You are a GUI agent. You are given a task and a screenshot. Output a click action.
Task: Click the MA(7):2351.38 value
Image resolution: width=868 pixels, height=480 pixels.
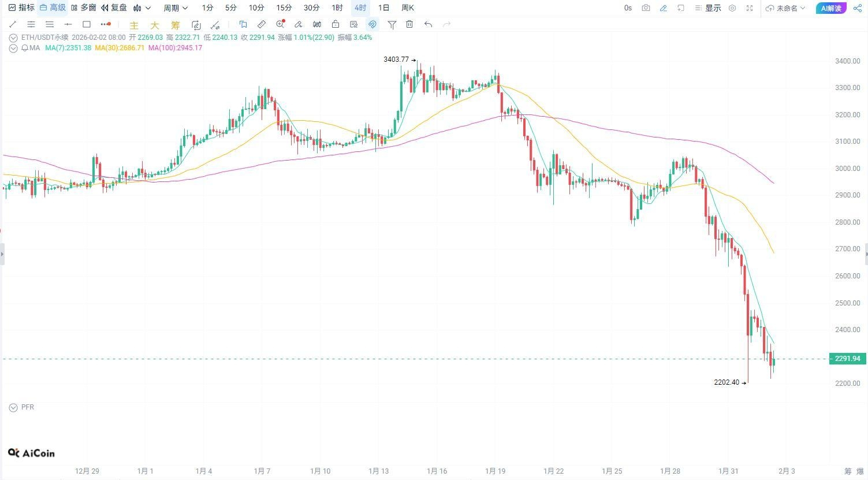(x=68, y=48)
